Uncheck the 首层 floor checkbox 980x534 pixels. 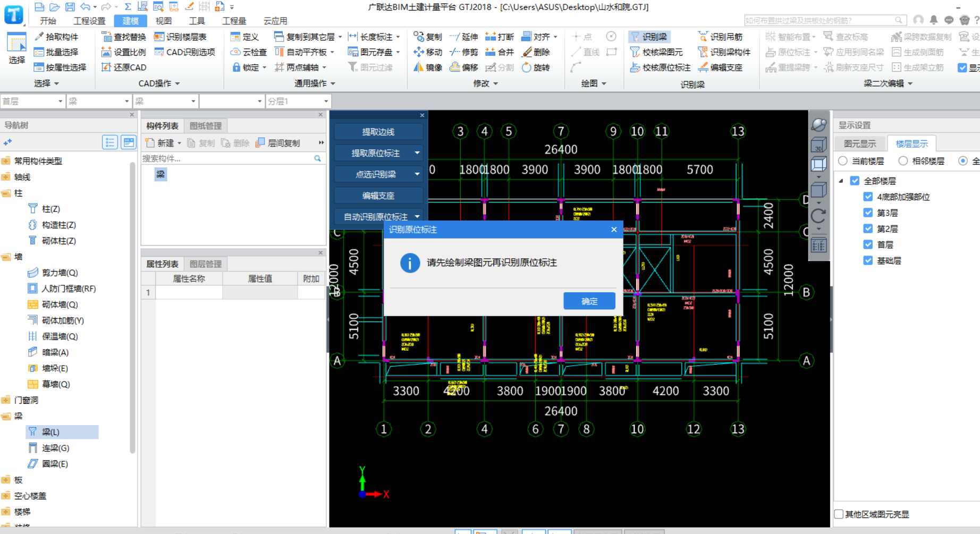tap(868, 244)
